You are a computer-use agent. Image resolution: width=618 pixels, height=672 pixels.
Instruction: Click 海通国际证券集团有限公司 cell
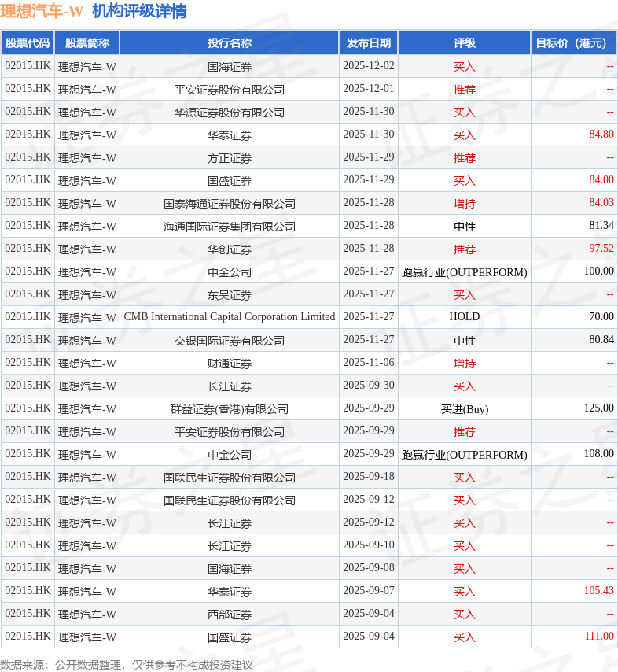(229, 227)
